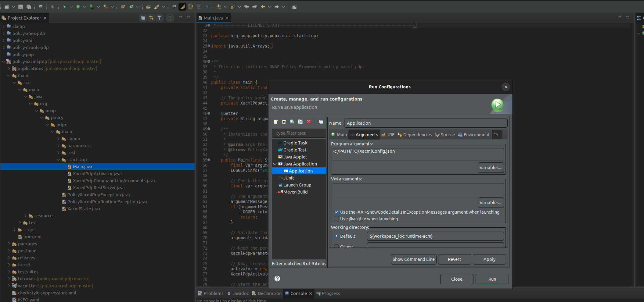644x302 pixels.
Task: Delete selected launch configuration red X
Action: click(x=309, y=122)
